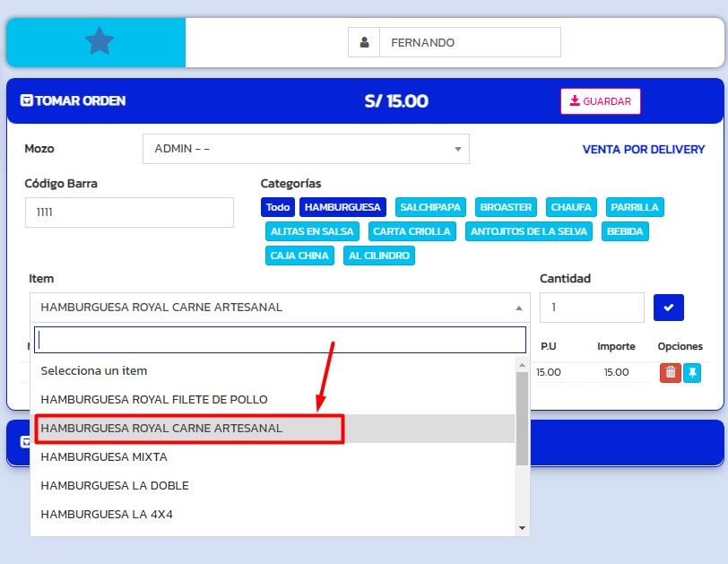Click the item search field in dropdown
Image resolution: width=728 pixels, height=564 pixels.
280,340
